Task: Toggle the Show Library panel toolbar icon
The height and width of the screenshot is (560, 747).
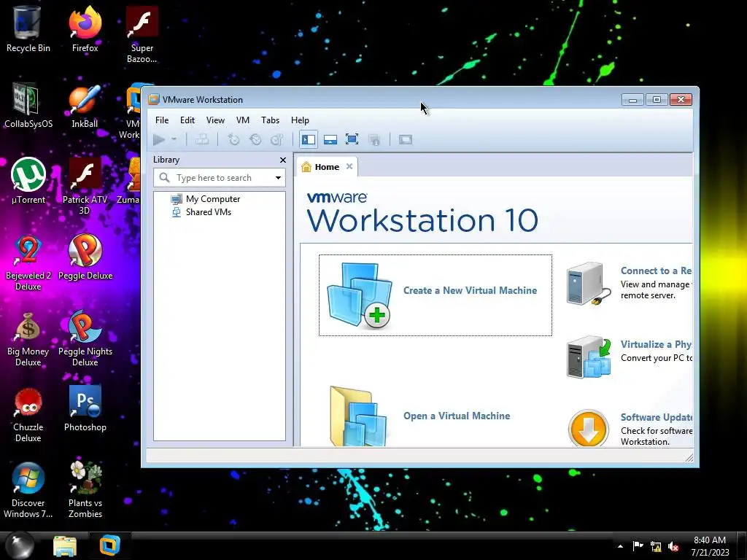Action: (x=309, y=139)
